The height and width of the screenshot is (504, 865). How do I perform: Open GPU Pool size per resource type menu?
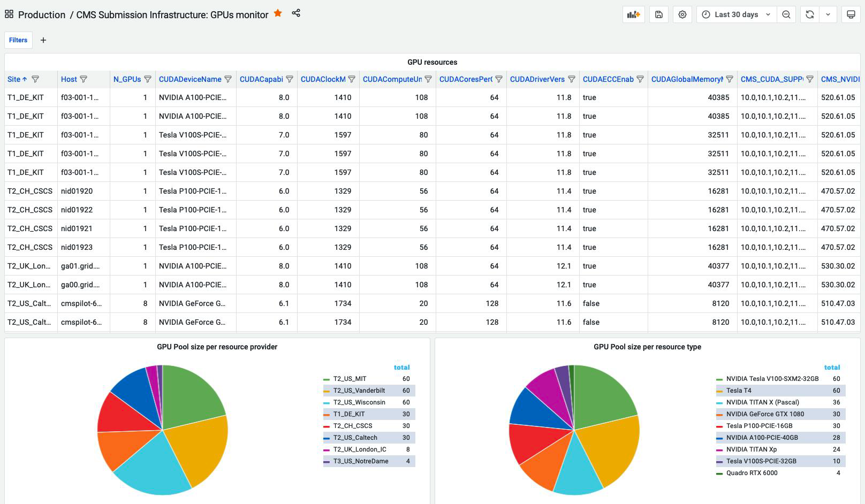648,347
